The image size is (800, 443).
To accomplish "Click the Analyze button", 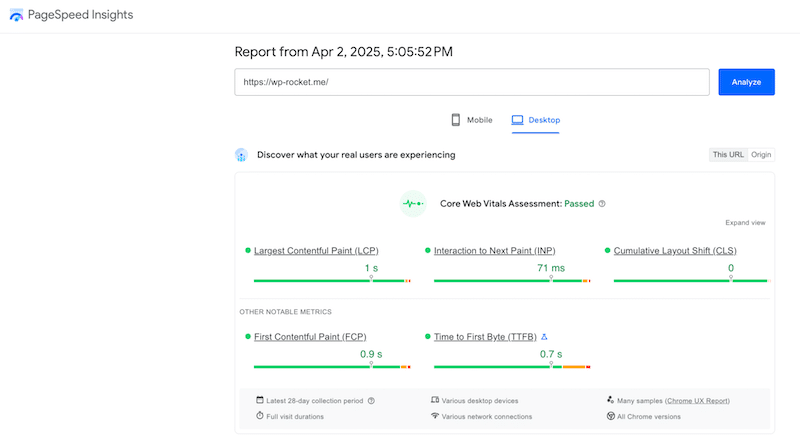I will click(x=746, y=82).
